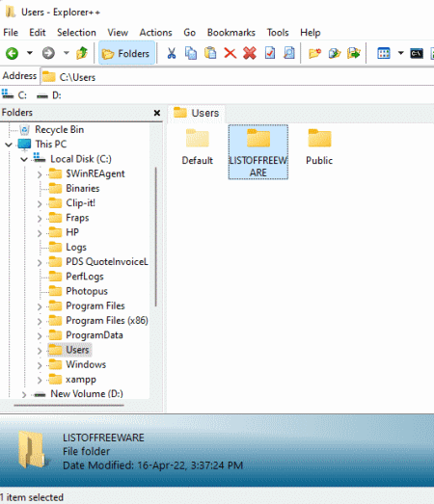Screen dimensions: 434x504
Task: Select the LISTOFFREEWARE folder
Action: click(x=258, y=152)
